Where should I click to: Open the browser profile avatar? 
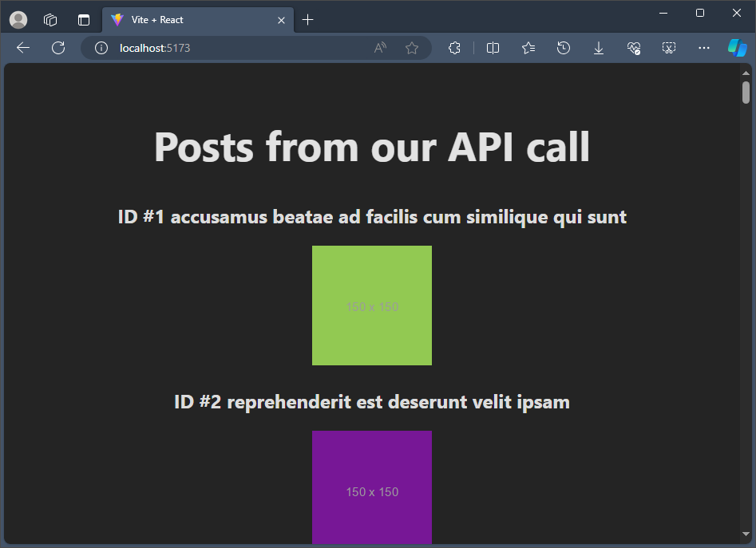[x=17, y=19]
